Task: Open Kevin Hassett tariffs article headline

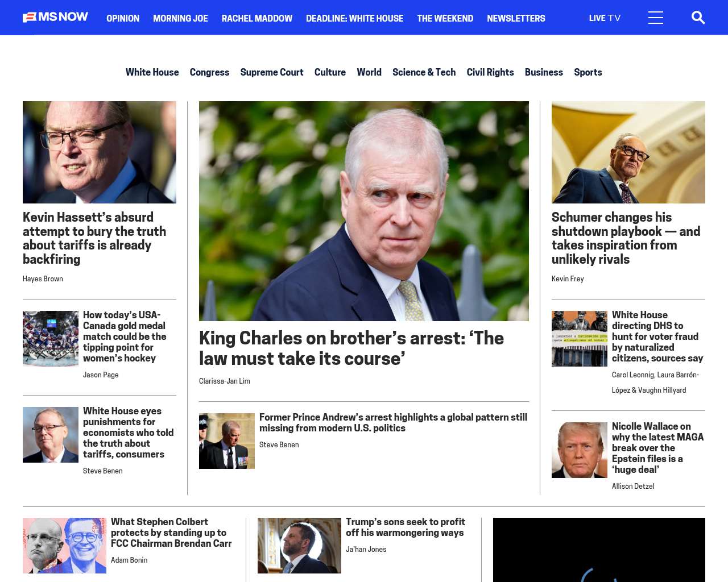Action: (x=94, y=238)
